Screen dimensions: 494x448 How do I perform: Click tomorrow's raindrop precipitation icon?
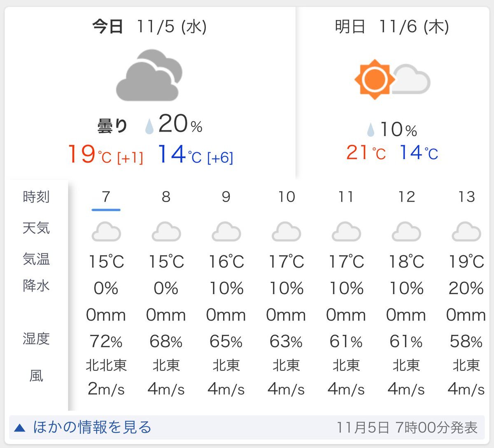[370, 130]
